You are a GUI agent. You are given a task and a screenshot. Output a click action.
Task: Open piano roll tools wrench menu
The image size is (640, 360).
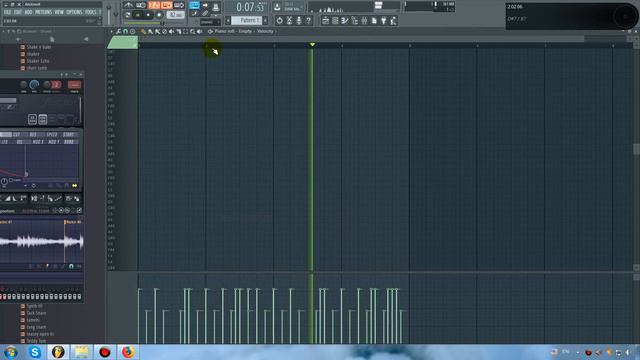point(118,31)
